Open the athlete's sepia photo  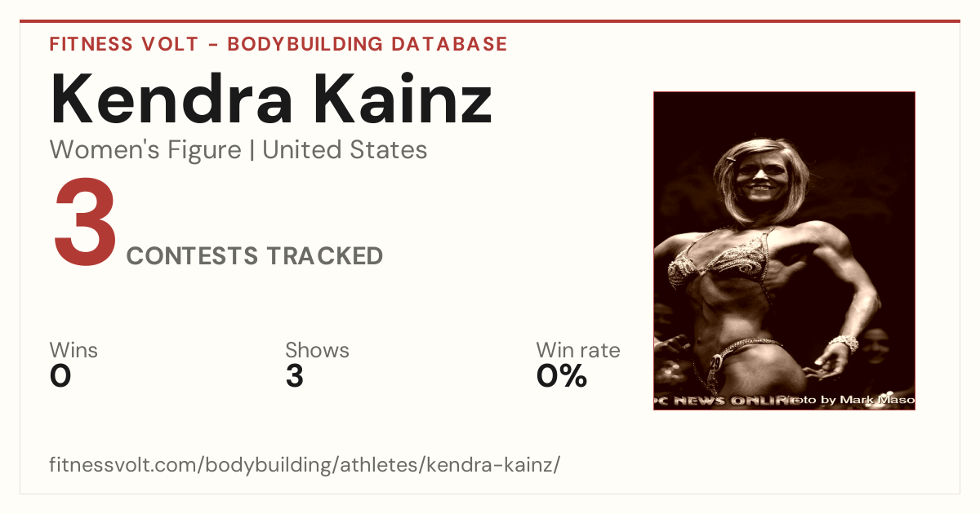pos(784,250)
